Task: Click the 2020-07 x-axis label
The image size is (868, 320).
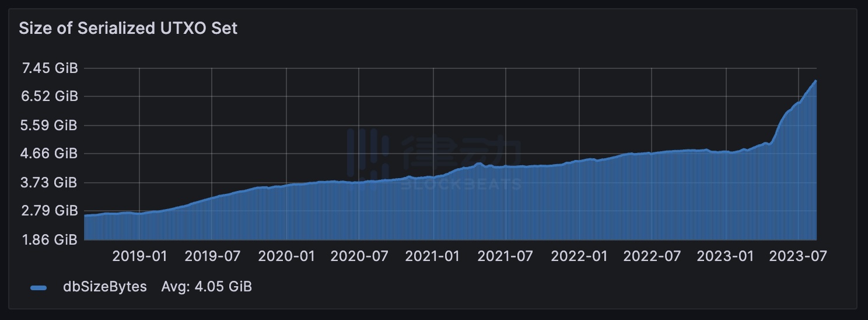Action: (x=359, y=256)
